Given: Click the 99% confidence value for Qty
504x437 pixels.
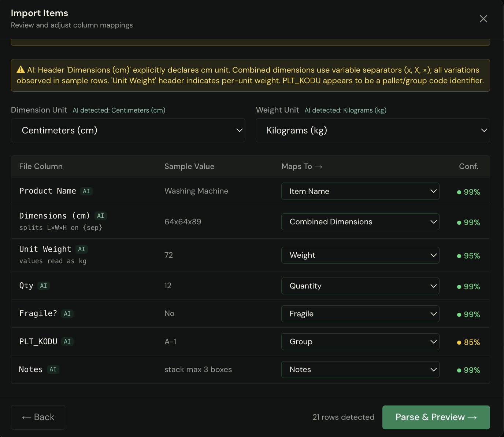Looking at the screenshot, I should click(x=472, y=287).
